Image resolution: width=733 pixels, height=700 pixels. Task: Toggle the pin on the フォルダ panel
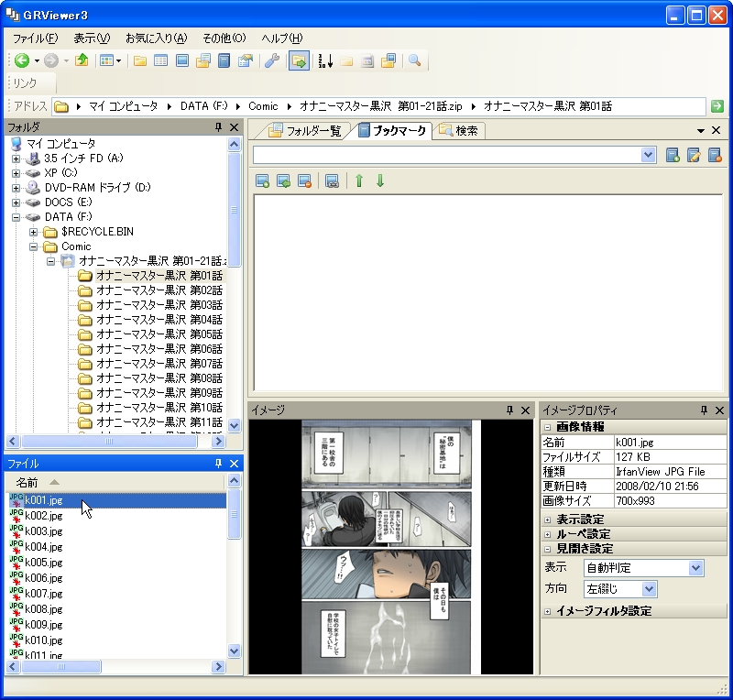tap(218, 127)
